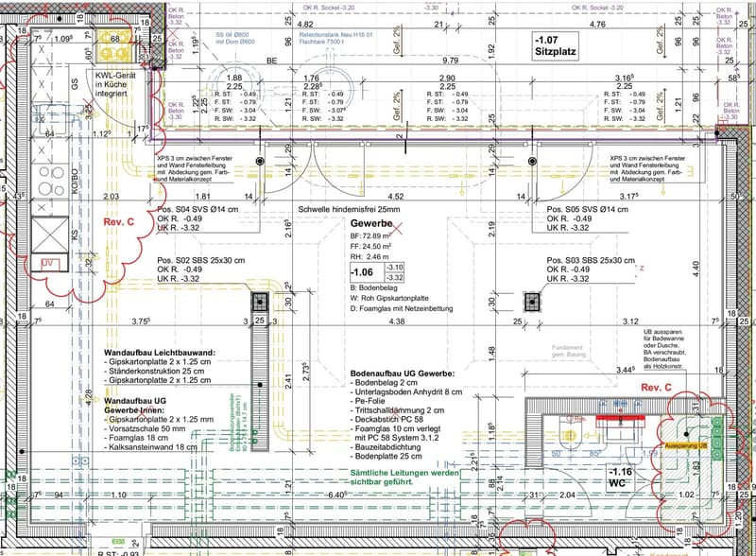The height and width of the screenshot is (556, 756).
Task: Click the red UV box in the kitchen
Action: 48,264
